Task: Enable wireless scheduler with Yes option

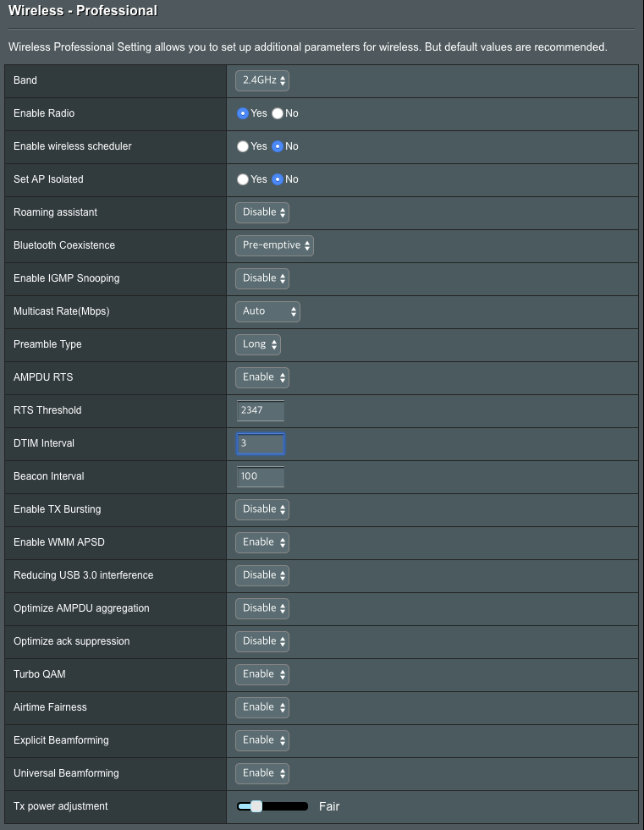Action: pos(243,146)
